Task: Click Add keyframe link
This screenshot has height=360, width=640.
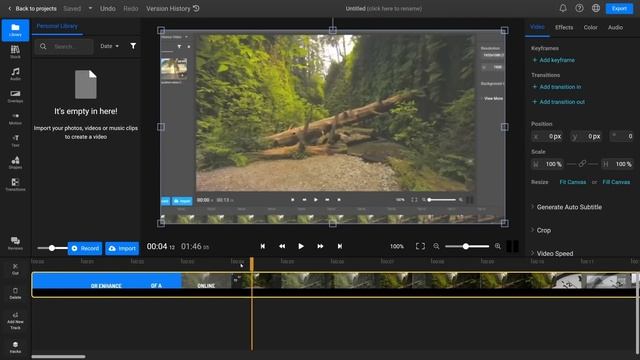Action: pyautogui.click(x=553, y=60)
